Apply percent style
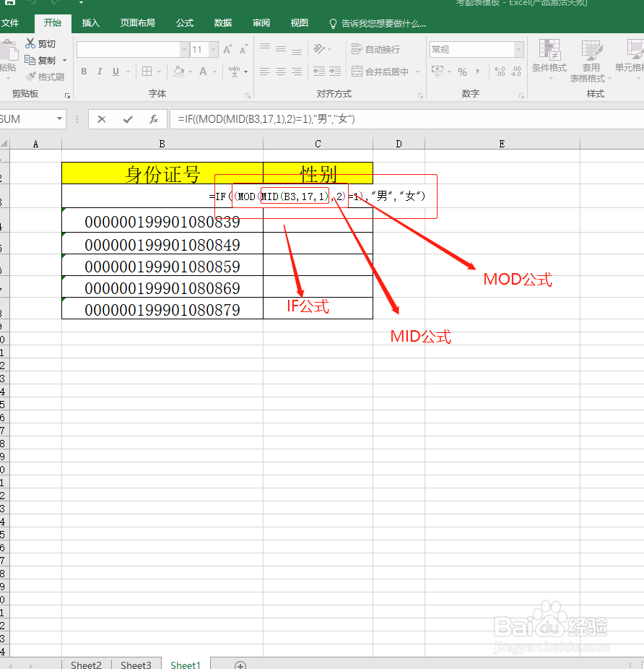The height and width of the screenshot is (669, 644). (x=462, y=72)
